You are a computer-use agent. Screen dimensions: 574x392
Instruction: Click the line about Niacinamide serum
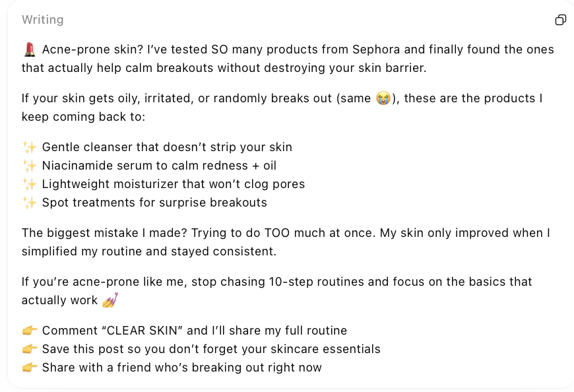pyautogui.click(x=159, y=166)
